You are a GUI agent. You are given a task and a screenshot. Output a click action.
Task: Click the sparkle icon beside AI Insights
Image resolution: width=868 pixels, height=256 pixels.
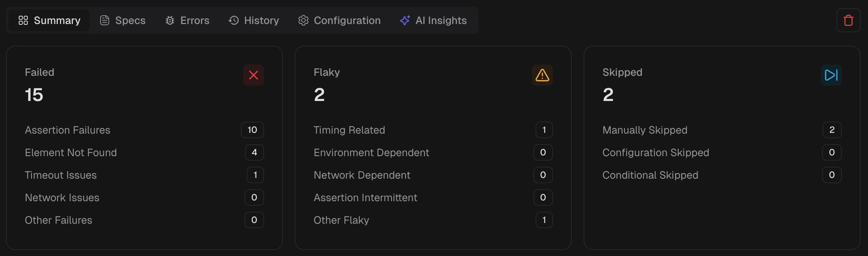click(x=405, y=20)
